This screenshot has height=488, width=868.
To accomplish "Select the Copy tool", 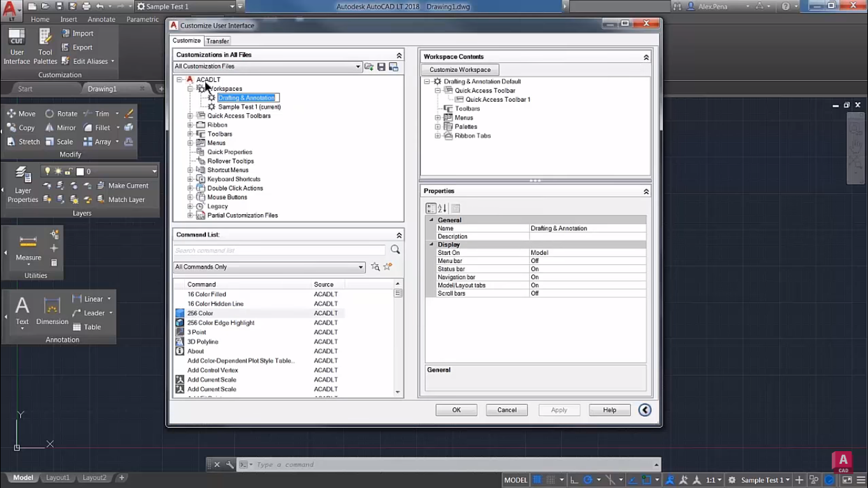I will 21,128.
